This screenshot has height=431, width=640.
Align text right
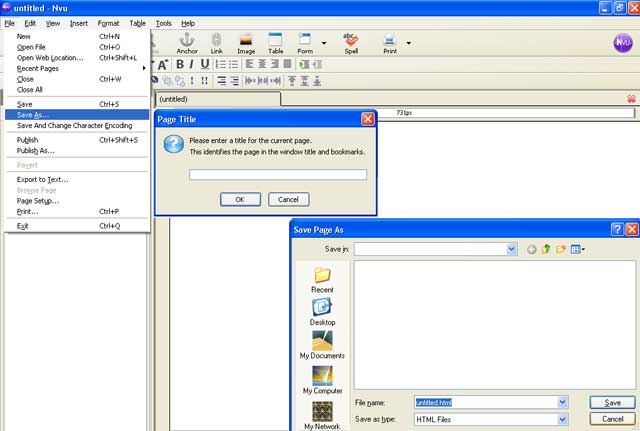click(275, 64)
